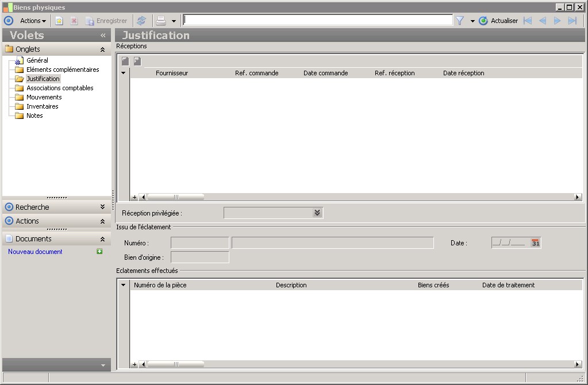Open the filter dropdown arrow
The image size is (588, 385).
click(x=472, y=21)
